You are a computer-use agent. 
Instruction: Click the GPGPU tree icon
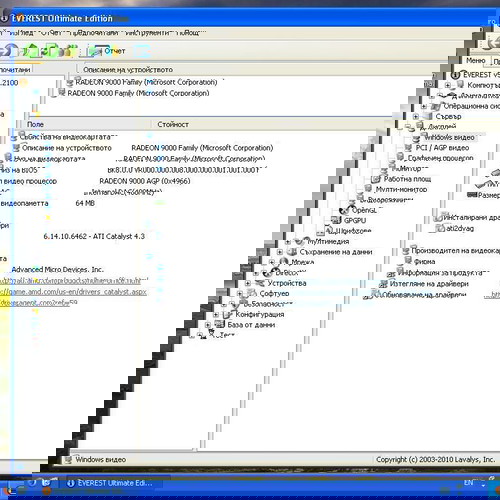point(336,220)
